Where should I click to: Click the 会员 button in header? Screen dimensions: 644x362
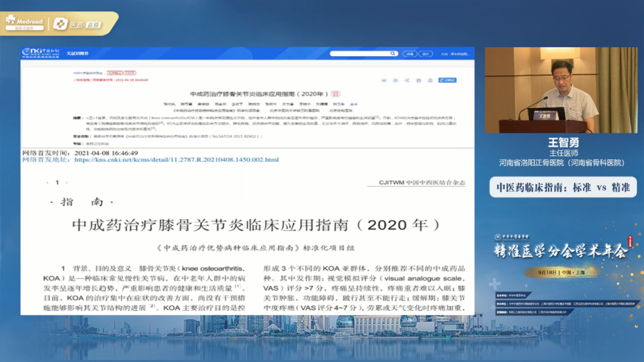pos(426,54)
